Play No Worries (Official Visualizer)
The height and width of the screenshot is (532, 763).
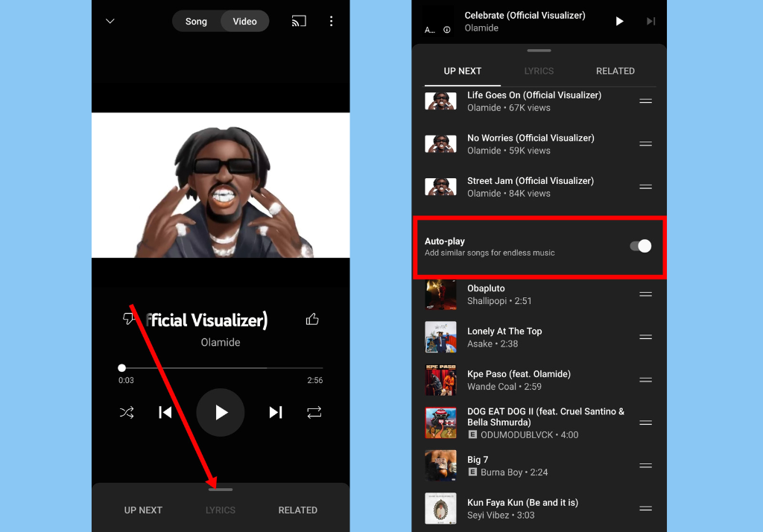(x=539, y=144)
